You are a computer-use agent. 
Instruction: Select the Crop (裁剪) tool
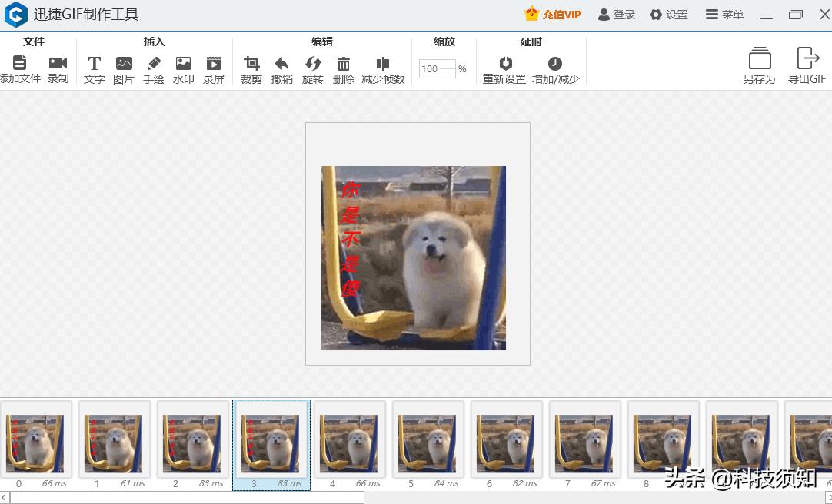251,64
